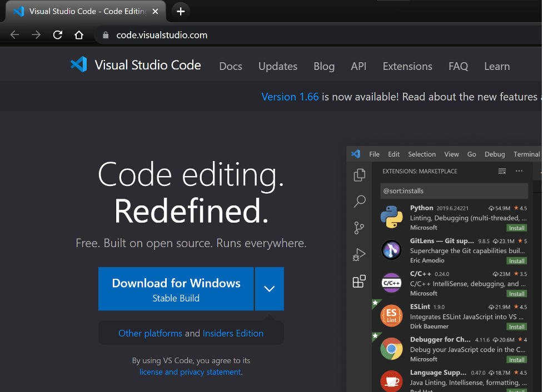Open the extensions panel more actions ellipsis
Viewport: 543px width, 392px height.
(x=519, y=171)
